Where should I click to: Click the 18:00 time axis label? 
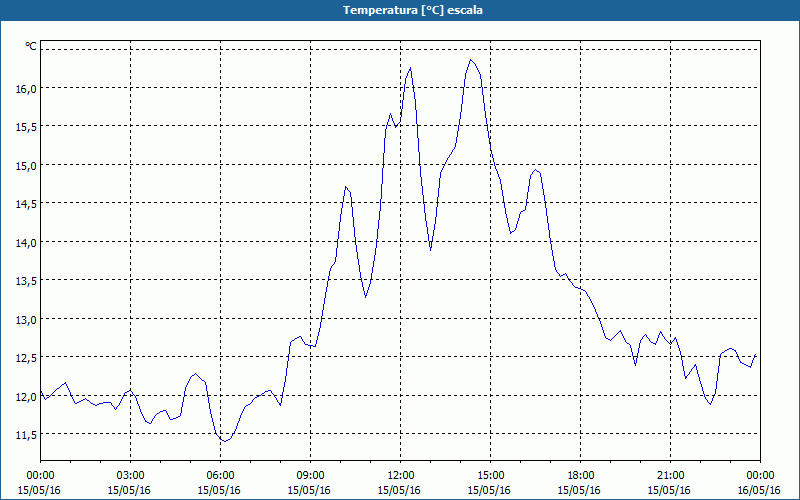580,476
